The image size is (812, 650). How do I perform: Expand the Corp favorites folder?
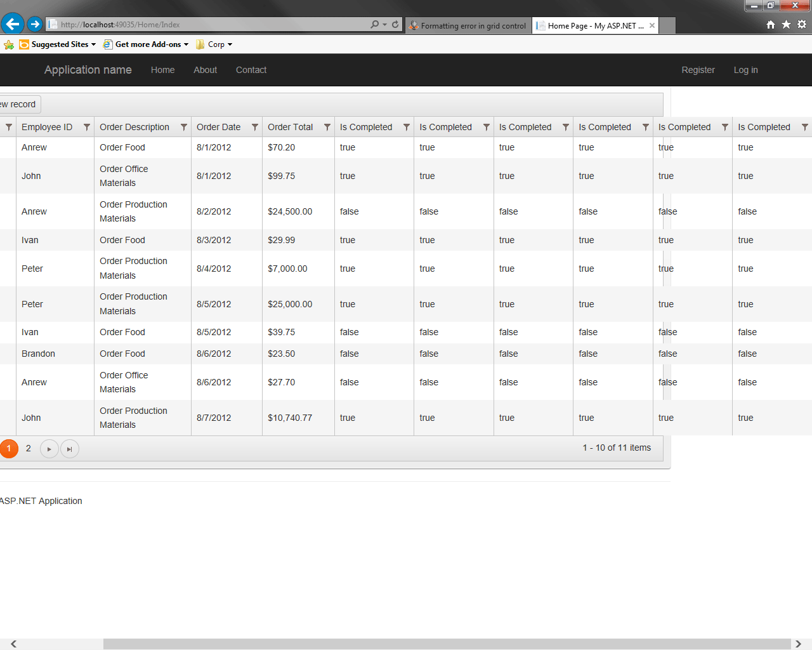[214, 44]
